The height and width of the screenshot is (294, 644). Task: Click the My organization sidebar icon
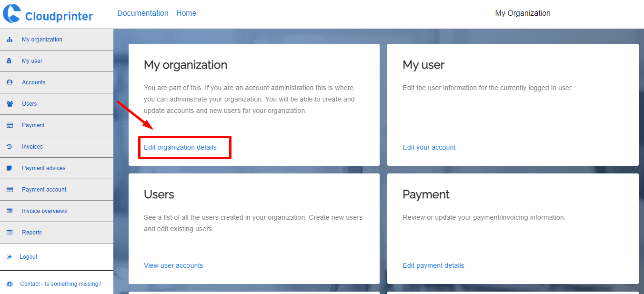coord(10,40)
